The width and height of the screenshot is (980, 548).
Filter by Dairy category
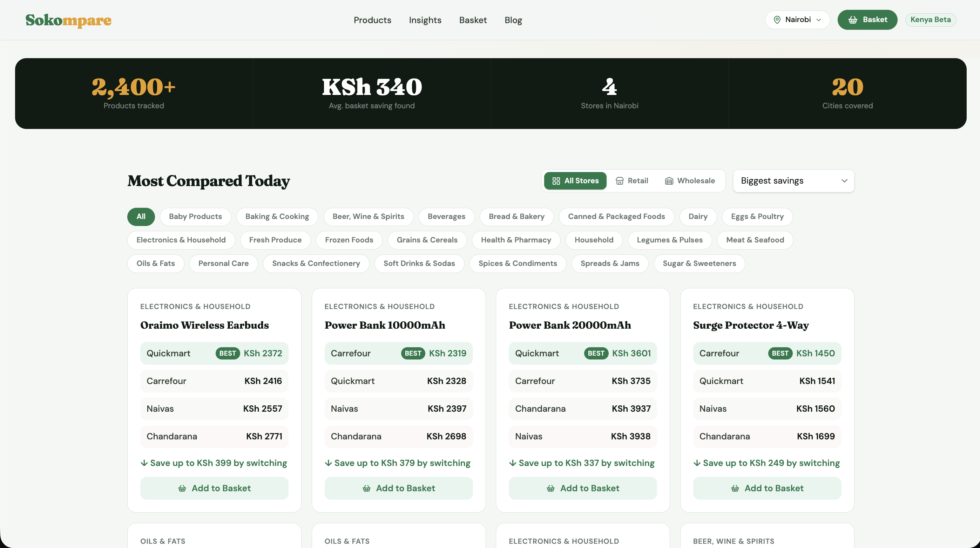click(x=698, y=217)
